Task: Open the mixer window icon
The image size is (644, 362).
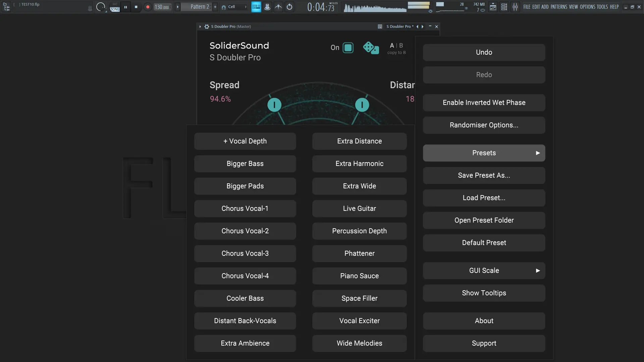Action: (515, 7)
